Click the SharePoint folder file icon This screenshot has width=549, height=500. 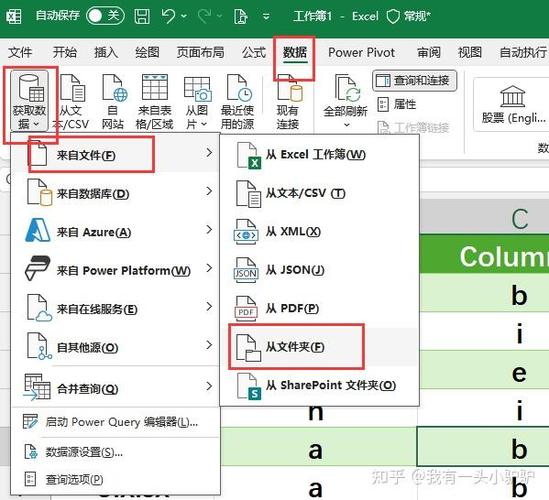pos(249,386)
